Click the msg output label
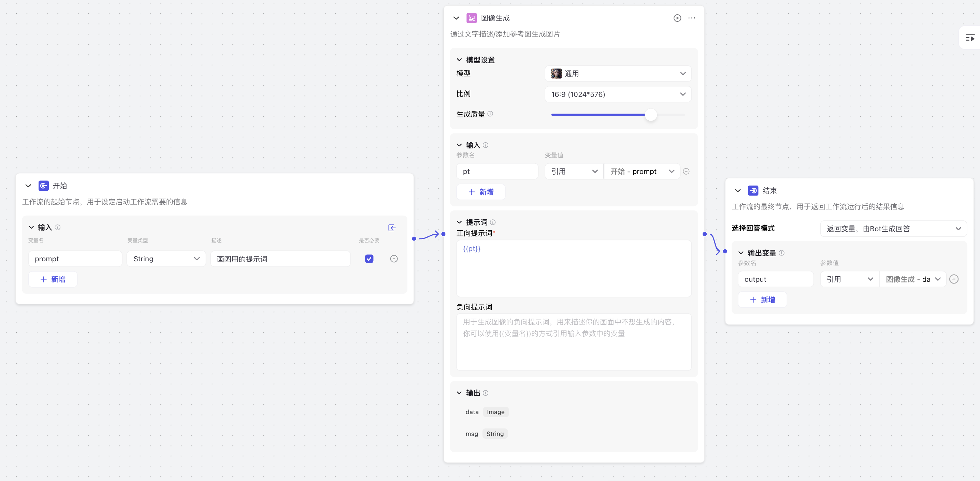Viewport: 980px width, 481px height. tap(471, 434)
